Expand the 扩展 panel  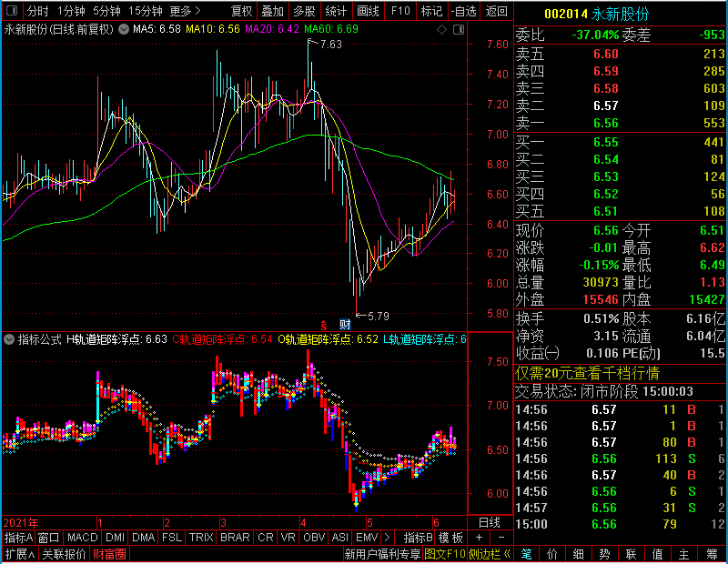click(x=20, y=554)
